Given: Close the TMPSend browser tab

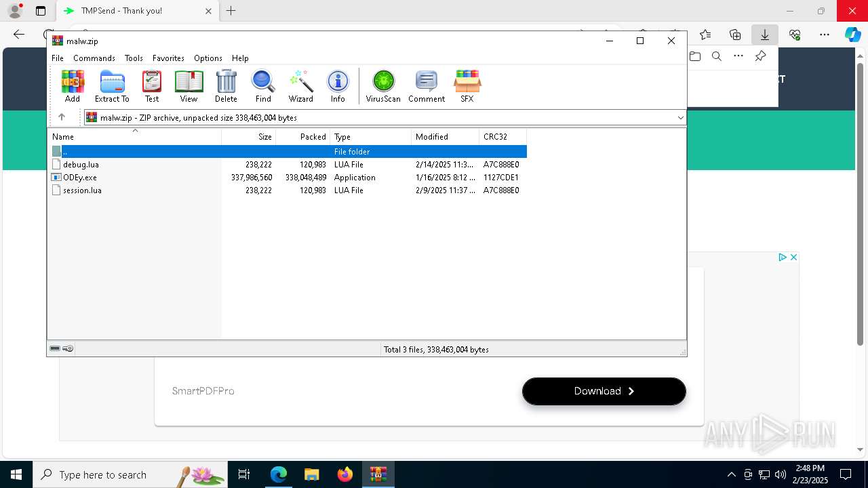Looking at the screenshot, I should tap(208, 11).
